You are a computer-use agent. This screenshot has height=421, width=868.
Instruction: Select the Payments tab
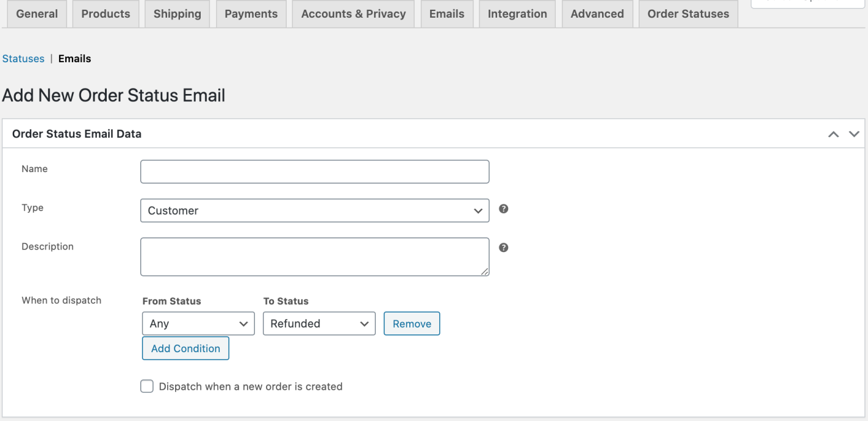pyautogui.click(x=251, y=13)
